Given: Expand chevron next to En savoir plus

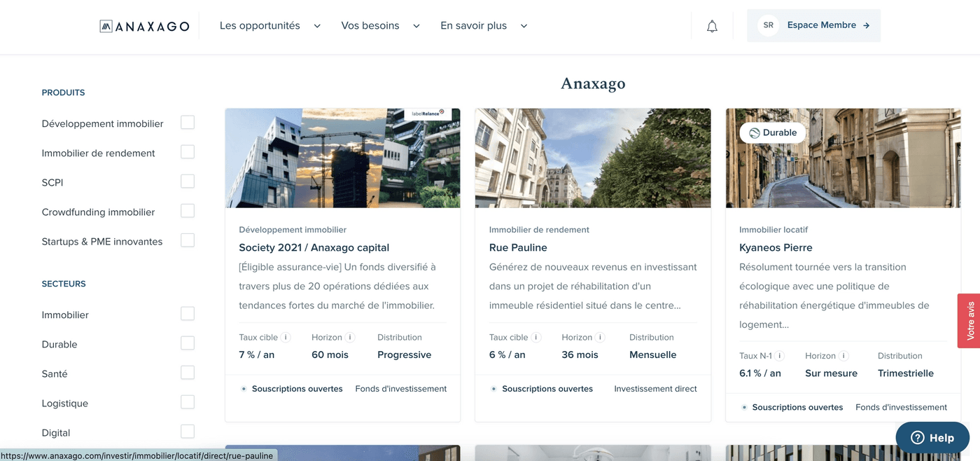Looking at the screenshot, I should point(524,26).
